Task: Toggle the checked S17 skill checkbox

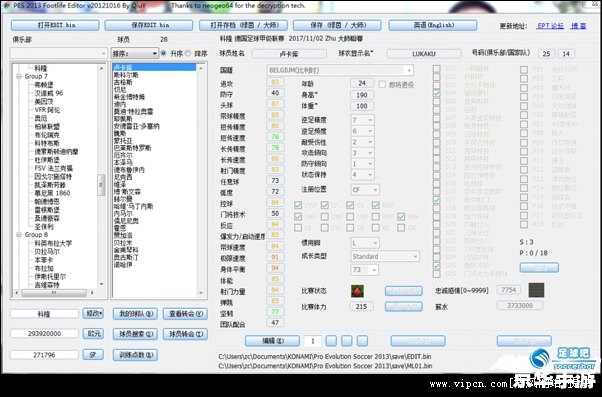Action: pyautogui.click(x=437, y=200)
